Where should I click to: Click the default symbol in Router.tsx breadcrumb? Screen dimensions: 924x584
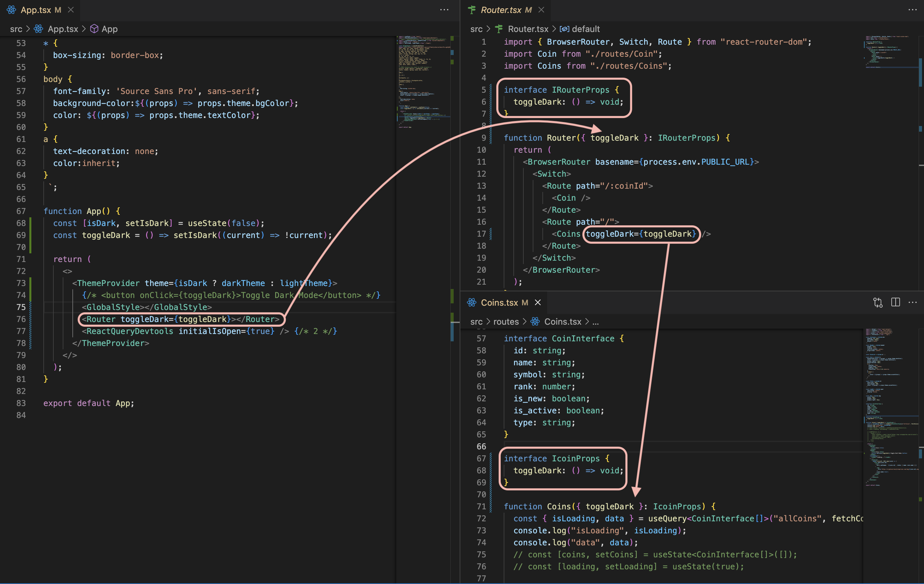click(585, 29)
